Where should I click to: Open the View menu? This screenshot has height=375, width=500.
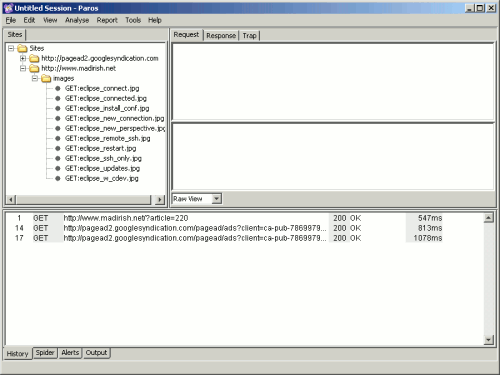click(50, 20)
